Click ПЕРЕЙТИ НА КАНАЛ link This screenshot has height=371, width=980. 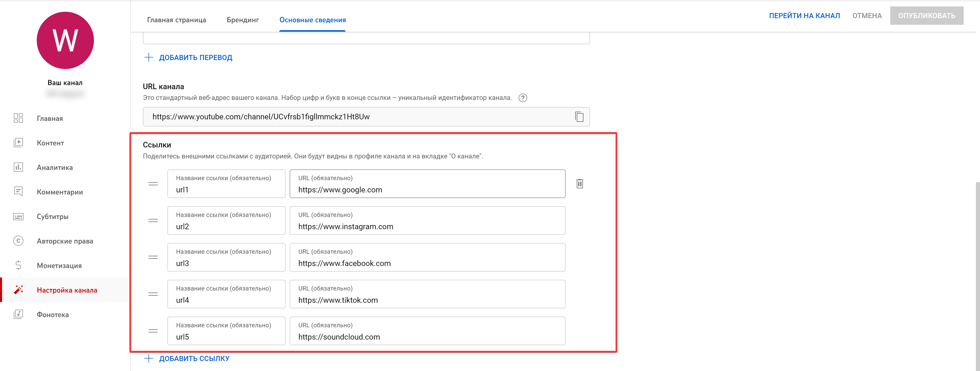pos(804,16)
